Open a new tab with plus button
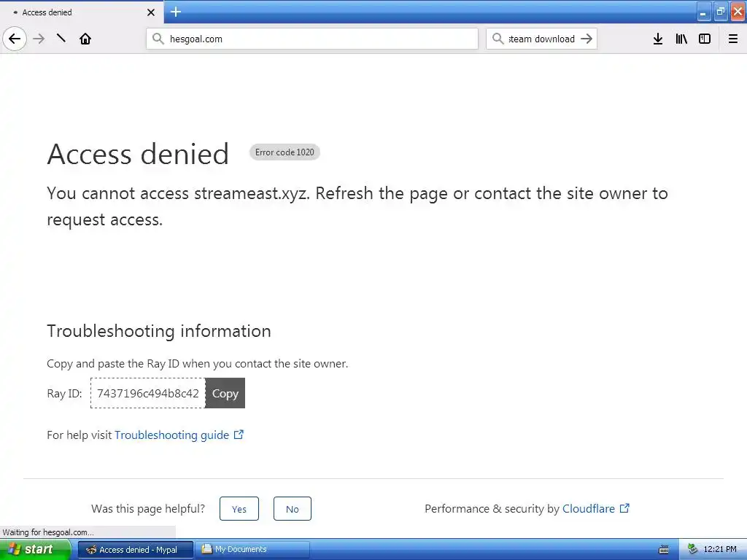The image size is (747, 560). pyautogui.click(x=176, y=12)
